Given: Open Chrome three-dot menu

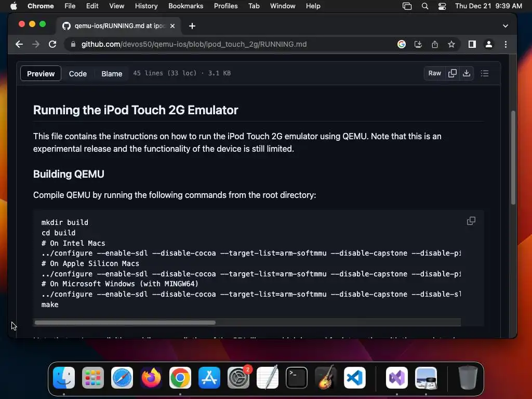Looking at the screenshot, I should point(506,45).
